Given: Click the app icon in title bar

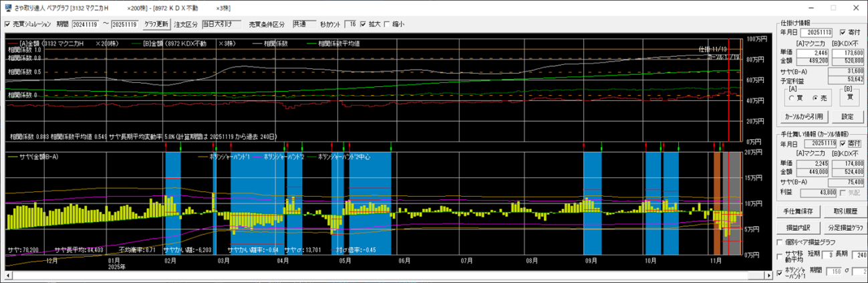Looking at the screenshot, I should pos(8,7).
